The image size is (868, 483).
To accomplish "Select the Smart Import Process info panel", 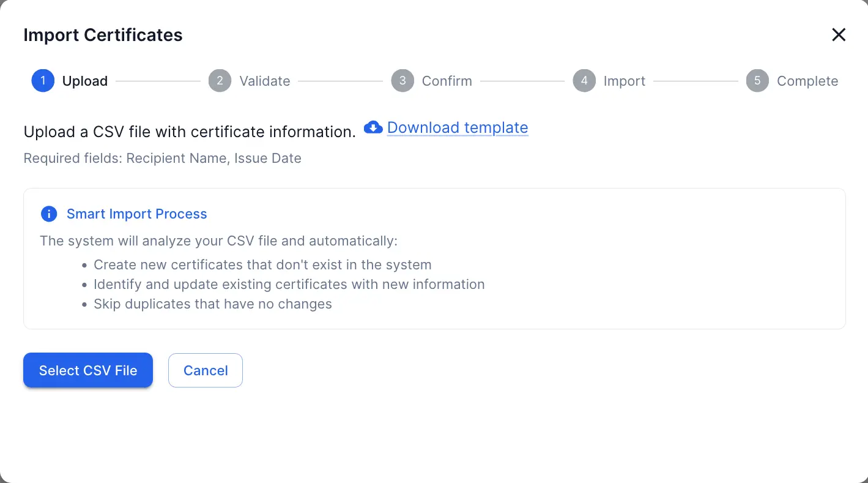I will pos(434,258).
